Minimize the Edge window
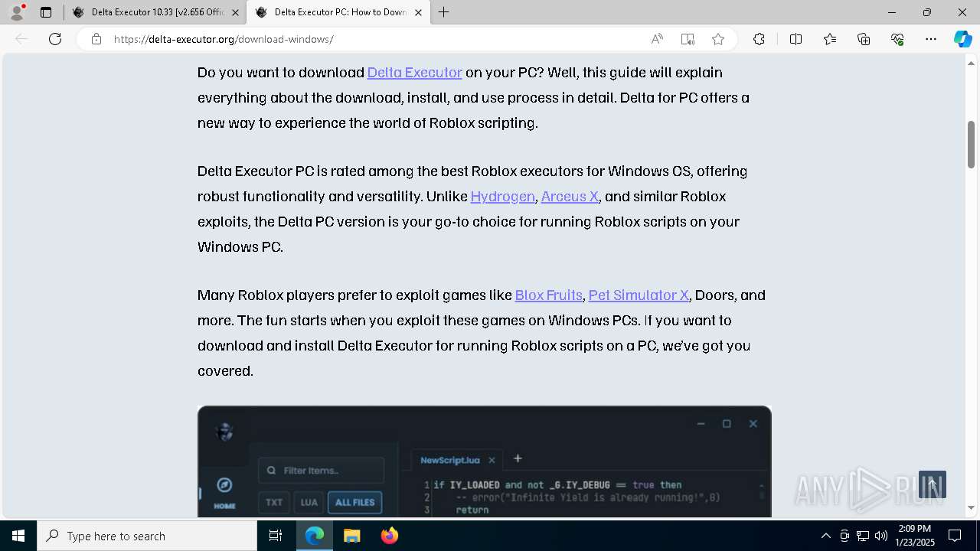Image resolution: width=980 pixels, height=551 pixels. (x=892, y=12)
